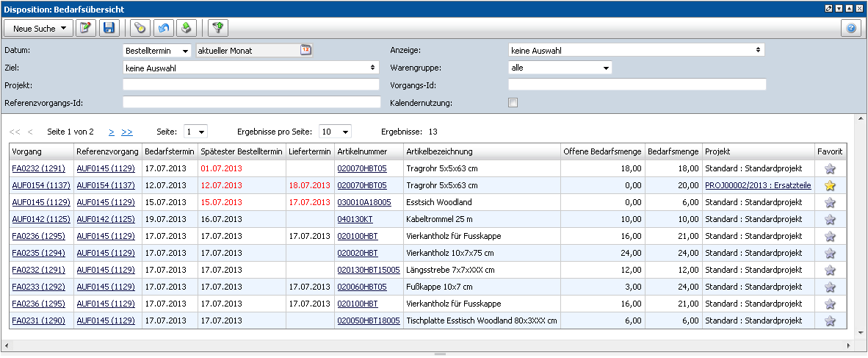Open help with the question mark icon
The width and height of the screenshot is (868, 358).
pyautogui.click(x=851, y=28)
